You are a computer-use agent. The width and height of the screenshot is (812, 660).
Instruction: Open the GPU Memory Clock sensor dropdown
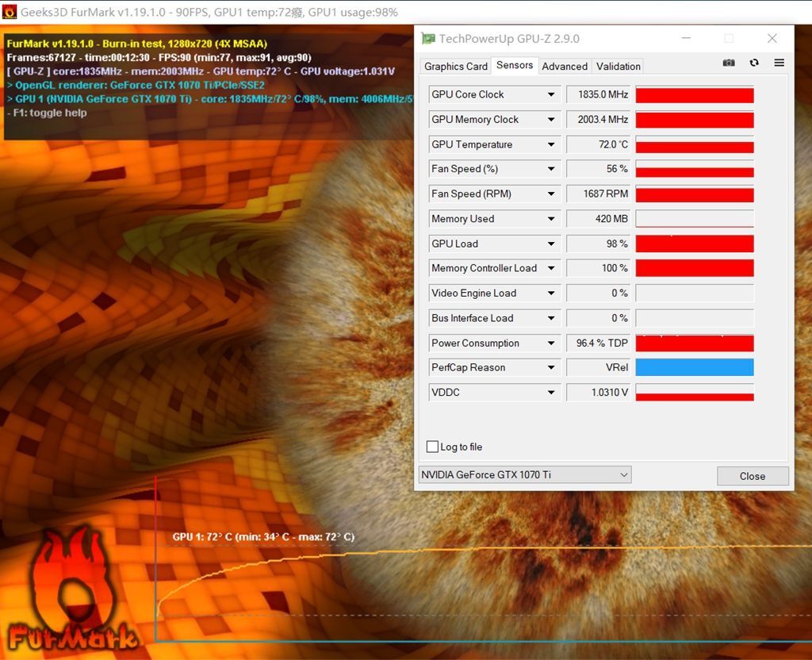[x=551, y=119]
